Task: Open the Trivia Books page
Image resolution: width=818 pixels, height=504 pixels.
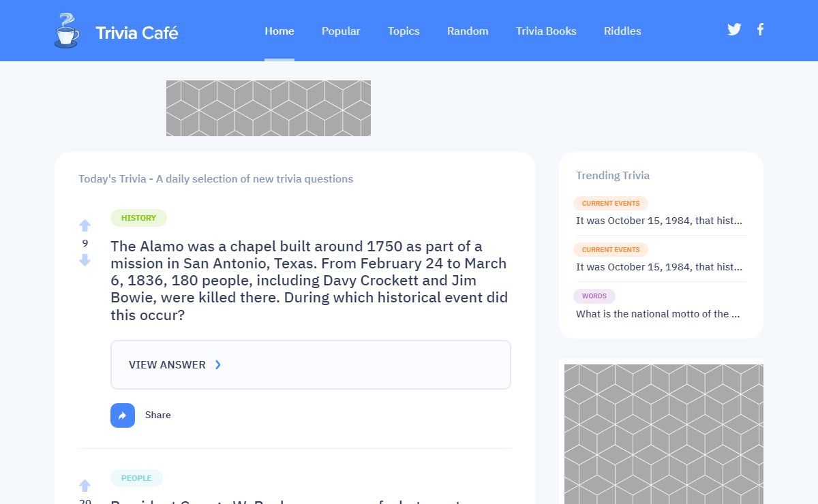Action: point(546,31)
